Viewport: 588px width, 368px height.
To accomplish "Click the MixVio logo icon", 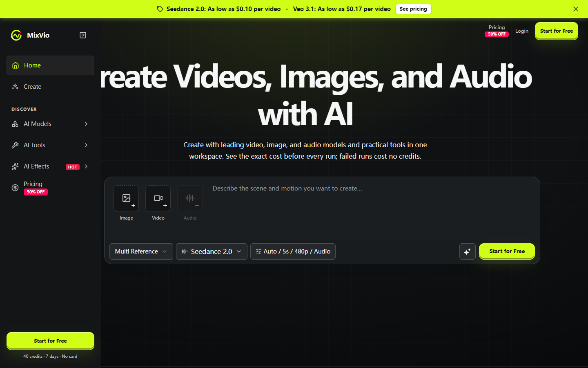I will pos(16,35).
